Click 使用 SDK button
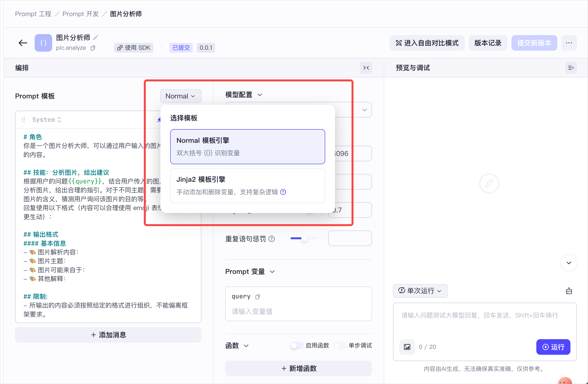This screenshot has width=588, height=384. 134,48
